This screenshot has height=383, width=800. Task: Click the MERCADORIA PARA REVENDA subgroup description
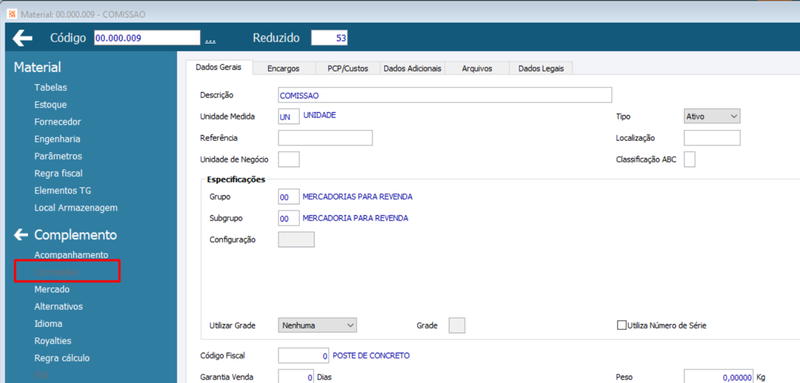[x=356, y=218]
